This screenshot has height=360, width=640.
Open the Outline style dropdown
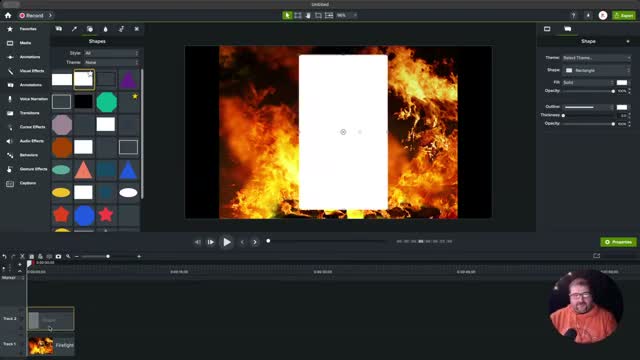[588, 107]
